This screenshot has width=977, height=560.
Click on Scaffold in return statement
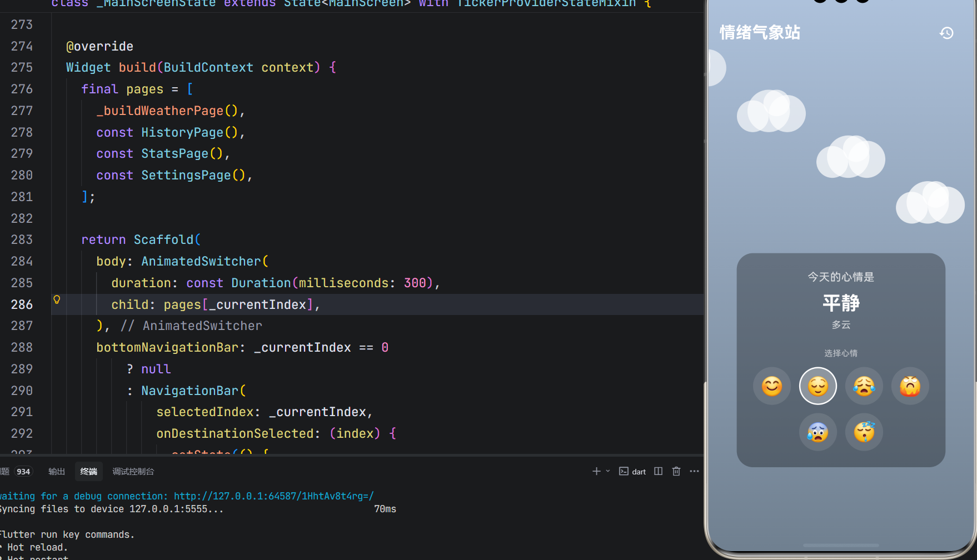click(163, 239)
